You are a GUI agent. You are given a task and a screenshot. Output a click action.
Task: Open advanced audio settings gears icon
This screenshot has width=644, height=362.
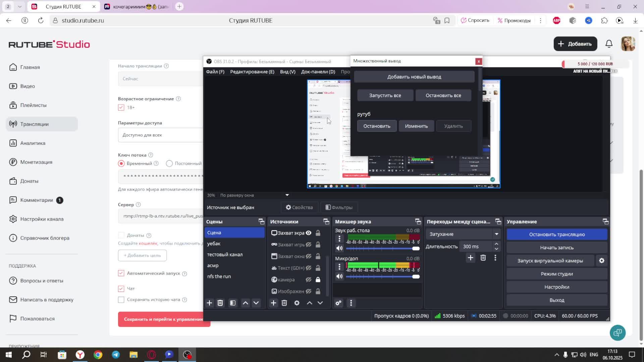pyautogui.click(x=338, y=303)
